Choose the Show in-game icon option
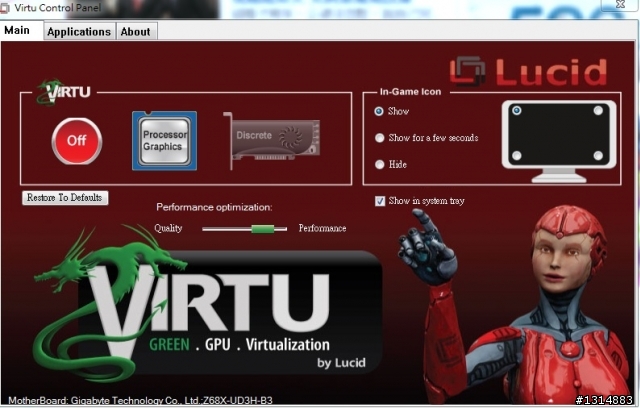Viewport: 640px width, 408px height. click(379, 111)
